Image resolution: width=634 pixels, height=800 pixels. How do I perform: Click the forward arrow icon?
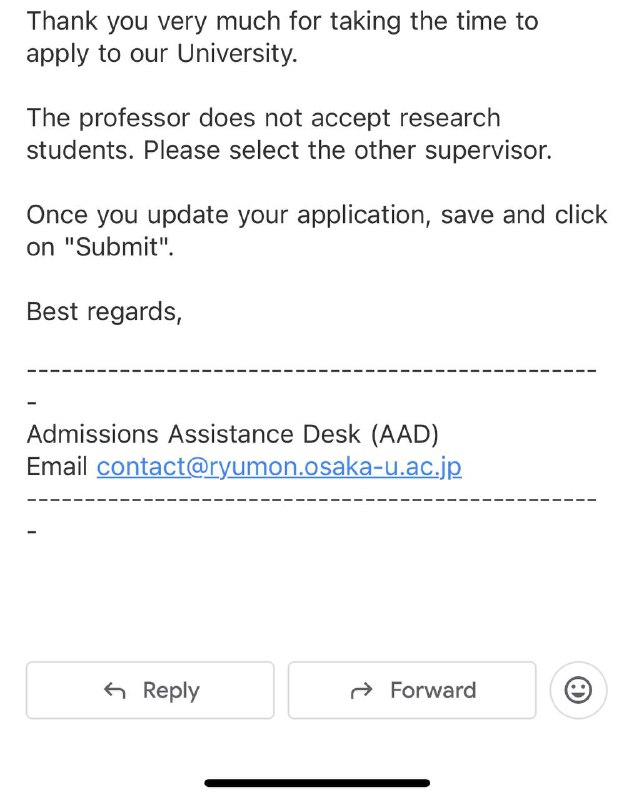point(362,691)
